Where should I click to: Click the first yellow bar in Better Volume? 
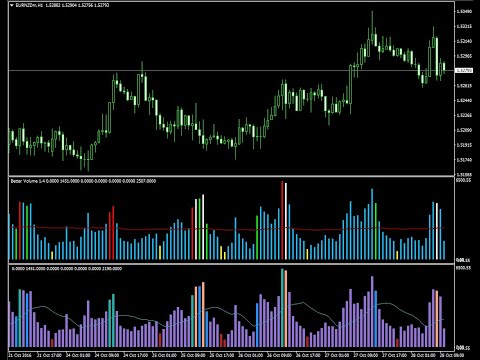[x=52, y=255]
